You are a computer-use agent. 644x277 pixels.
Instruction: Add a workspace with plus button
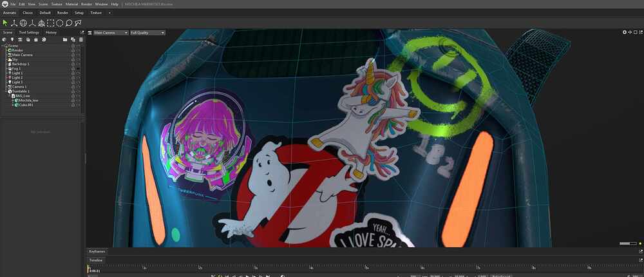[x=109, y=13]
